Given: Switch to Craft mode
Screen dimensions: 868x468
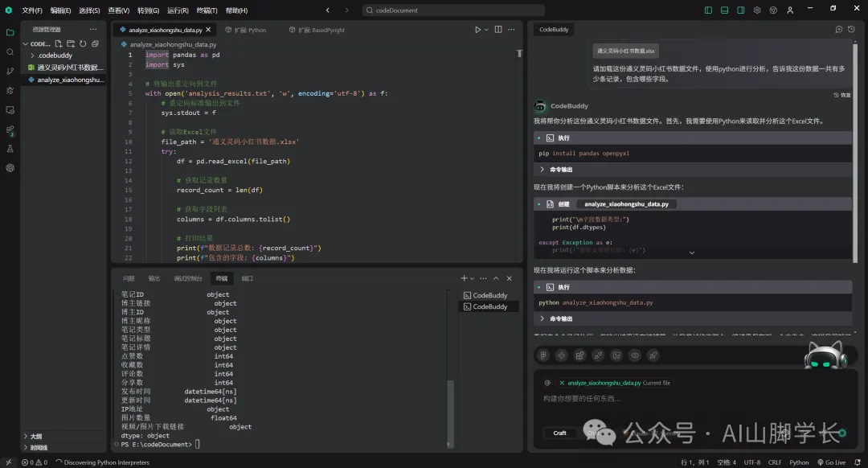Looking at the screenshot, I should click(559, 433).
